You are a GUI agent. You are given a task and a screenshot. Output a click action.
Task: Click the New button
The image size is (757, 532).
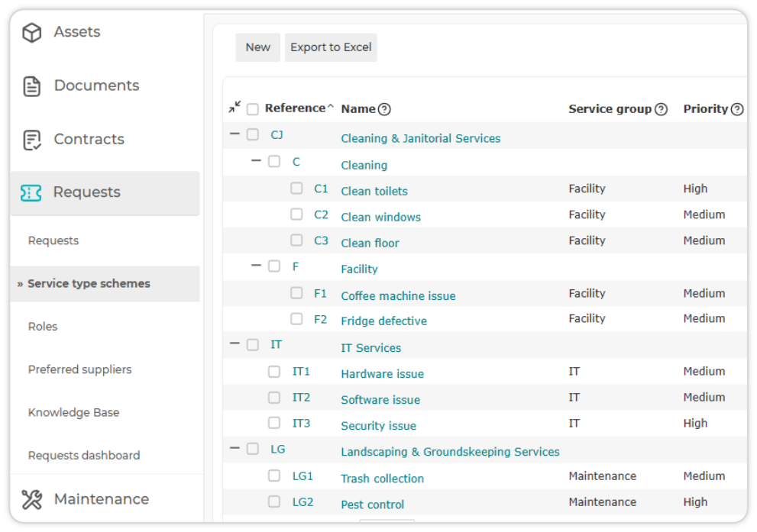257,47
